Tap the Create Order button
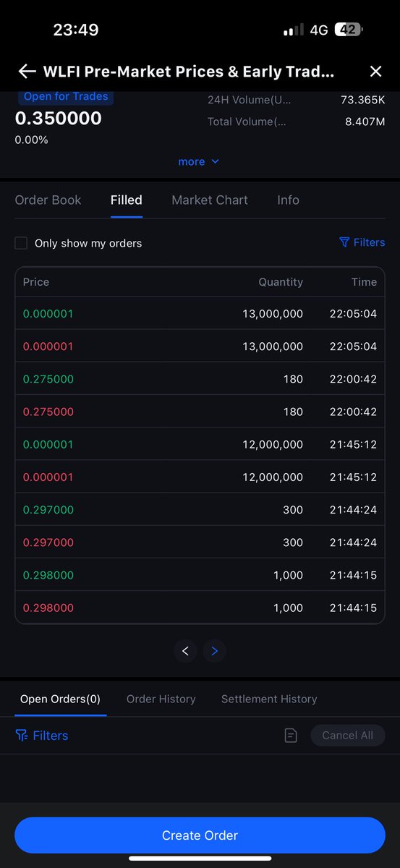 coord(200,835)
